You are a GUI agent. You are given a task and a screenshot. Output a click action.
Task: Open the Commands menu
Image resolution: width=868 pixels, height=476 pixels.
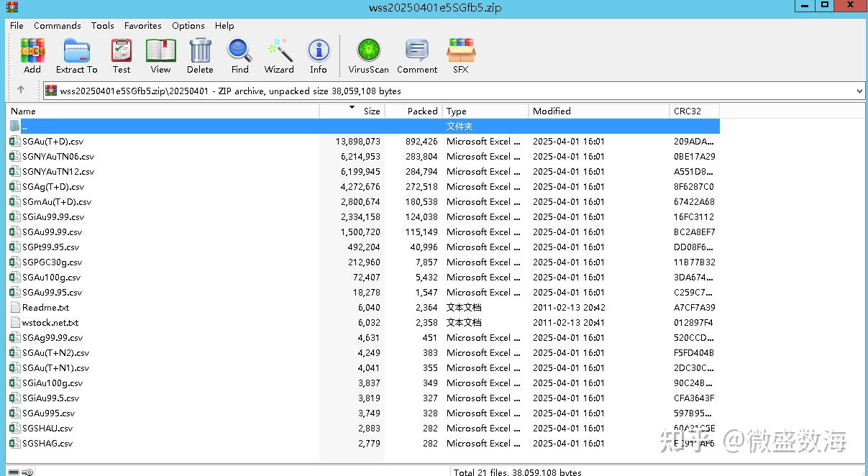(x=58, y=25)
